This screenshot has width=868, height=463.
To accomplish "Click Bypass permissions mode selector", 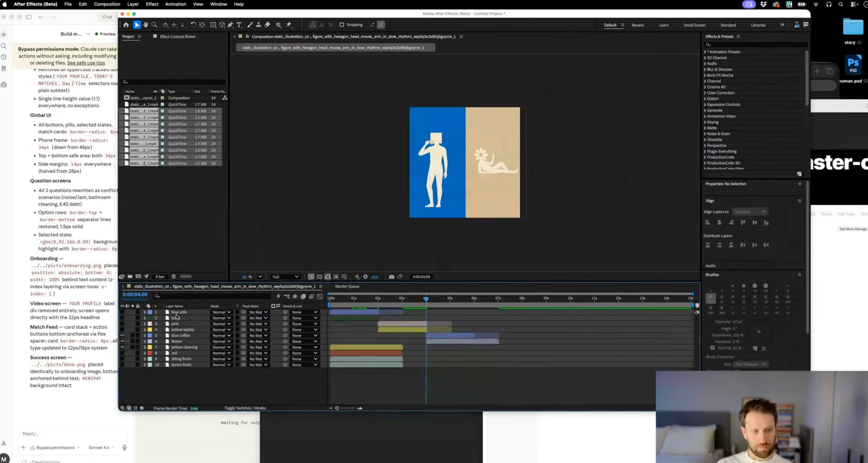I will [55, 447].
